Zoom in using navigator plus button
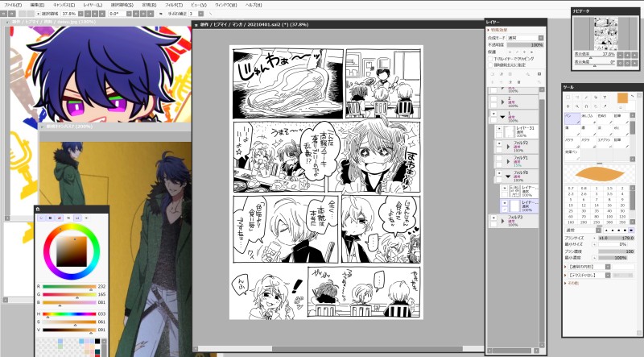 click(628, 54)
